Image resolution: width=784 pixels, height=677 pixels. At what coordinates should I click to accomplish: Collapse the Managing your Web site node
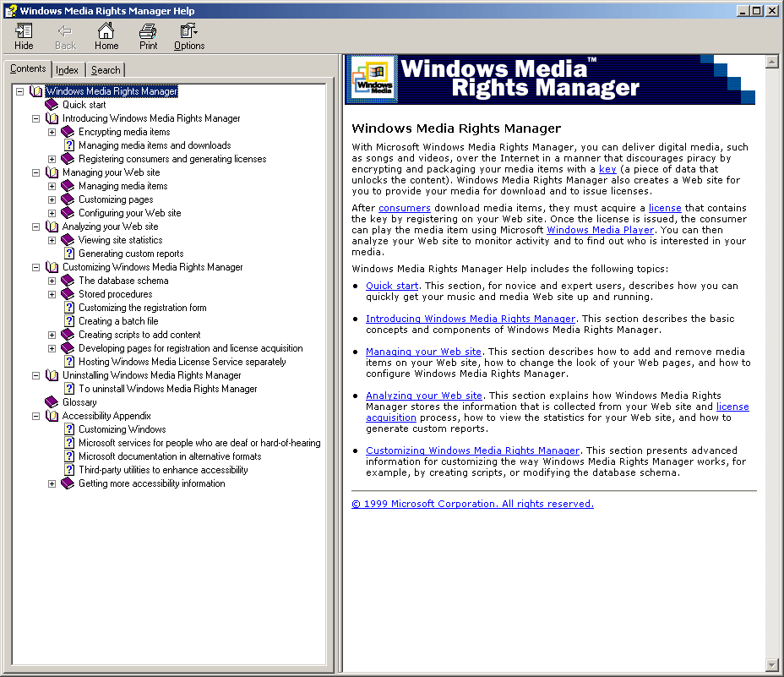36,172
